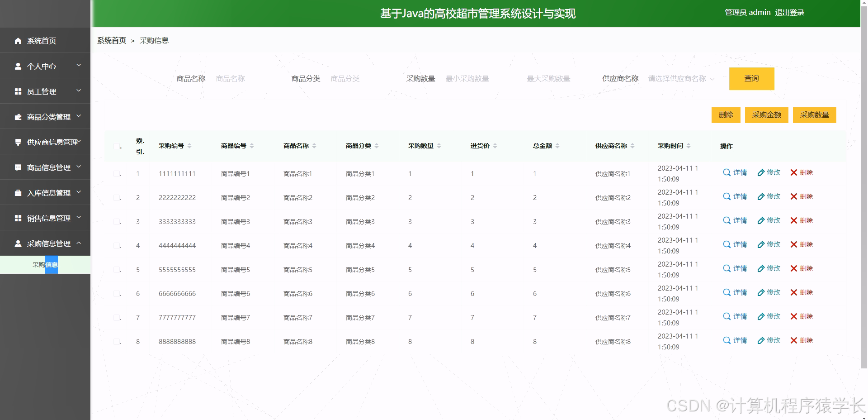Viewport: 868px width, 420px height.
Task: Click the red X 删除 icon on row 8
Action: click(794, 340)
